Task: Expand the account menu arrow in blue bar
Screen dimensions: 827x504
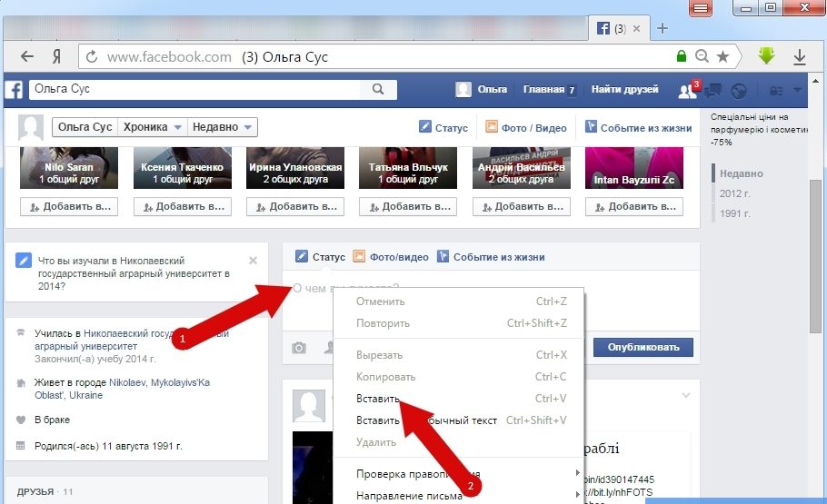Action: click(798, 90)
